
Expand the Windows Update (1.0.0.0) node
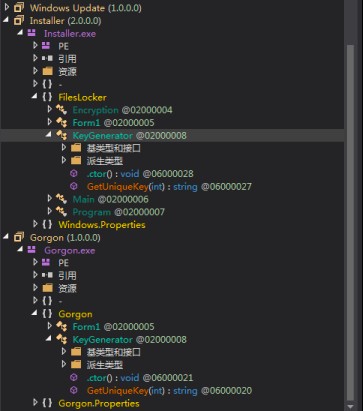coord(7,7)
